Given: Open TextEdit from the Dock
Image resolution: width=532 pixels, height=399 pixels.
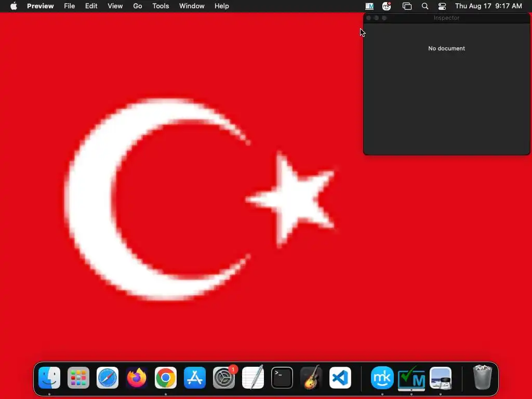Looking at the screenshot, I should [253, 378].
